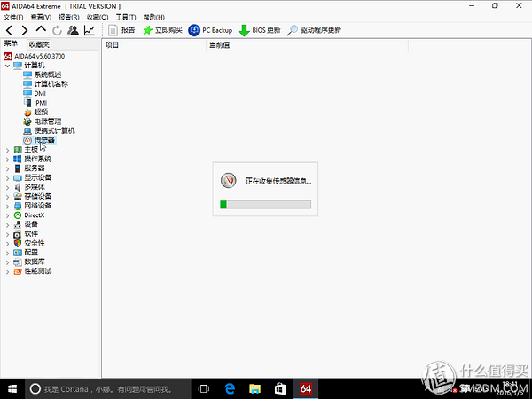This screenshot has width=532, height=399.
Task: Open the Windows Start menu
Action: point(12,389)
